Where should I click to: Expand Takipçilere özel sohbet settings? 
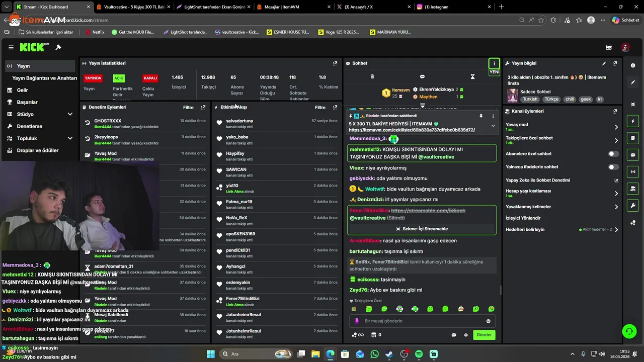(x=616, y=140)
